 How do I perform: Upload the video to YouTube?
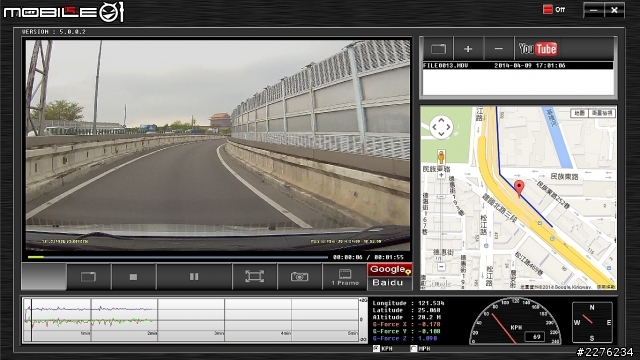tap(538, 49)
